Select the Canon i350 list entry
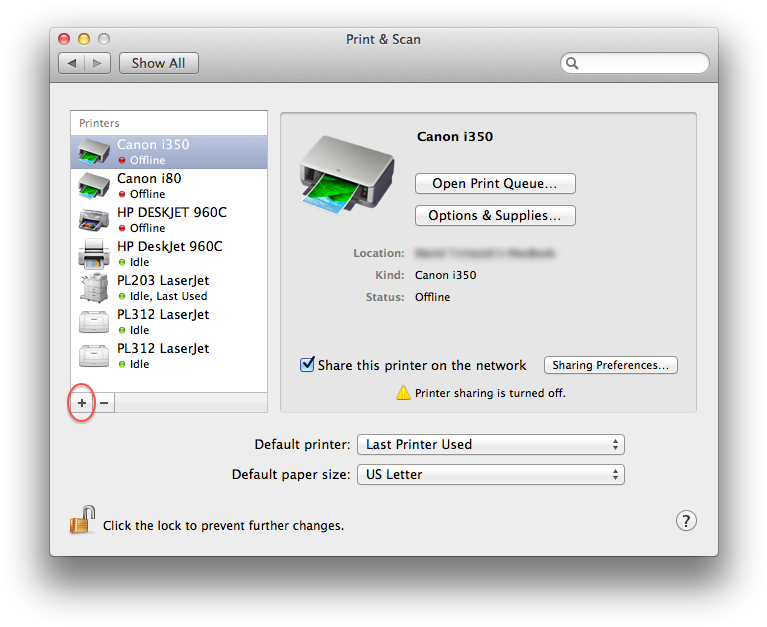This screenshot has width=767, height=627. point(170,151)
